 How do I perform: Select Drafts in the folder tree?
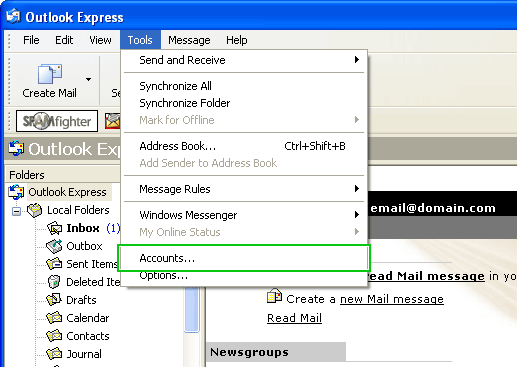coord(81,300)
